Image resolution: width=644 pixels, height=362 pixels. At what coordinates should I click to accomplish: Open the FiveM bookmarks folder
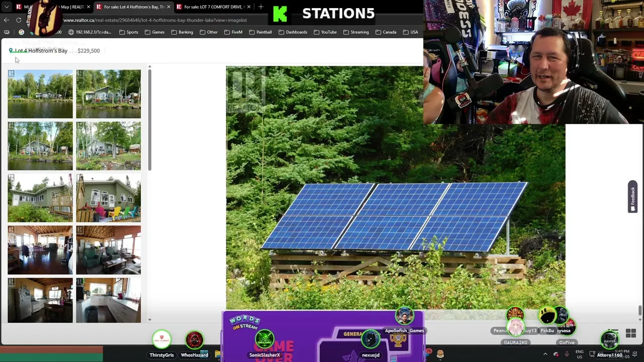pos(233,32)
